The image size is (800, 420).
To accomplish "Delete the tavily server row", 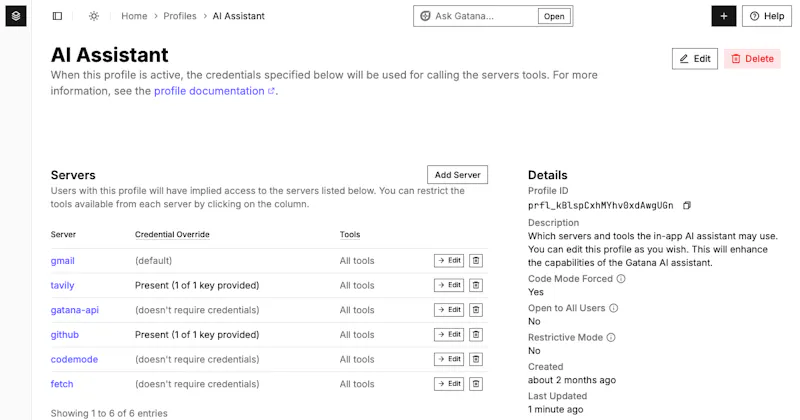I will click(476, 285).
